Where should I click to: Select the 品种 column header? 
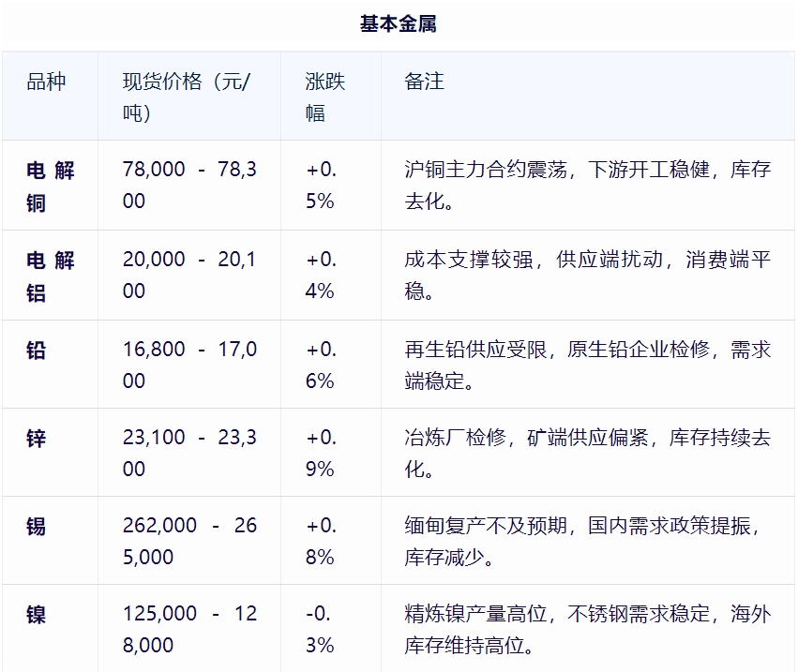(x=46, y=82)
